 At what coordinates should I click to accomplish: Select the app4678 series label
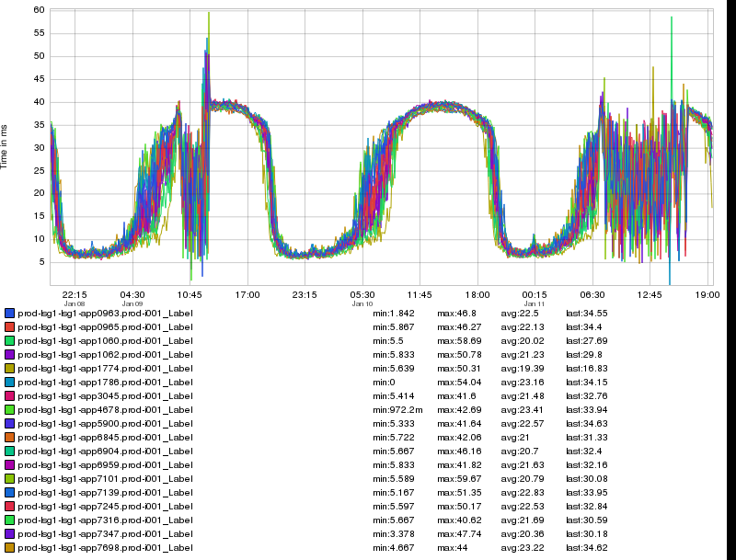pos(105,409)
